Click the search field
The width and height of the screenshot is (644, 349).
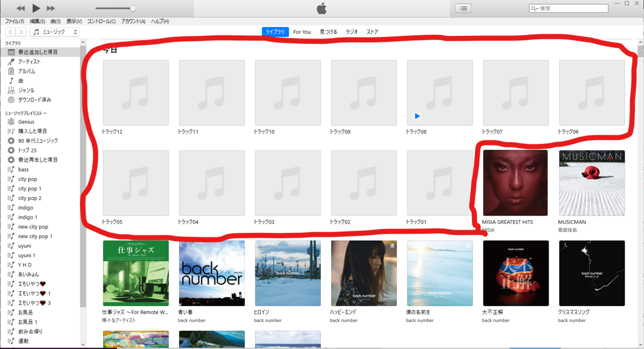point(569,8)
